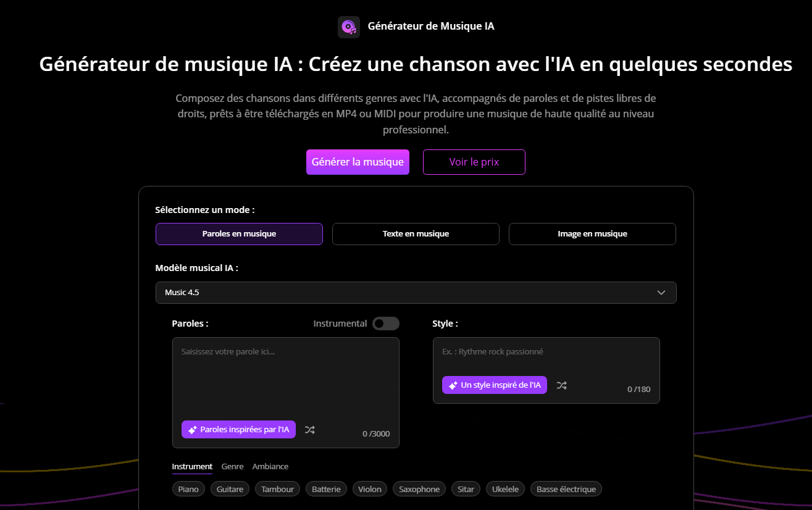Click "Un style inspiré de l'IA"

point(494,385)
